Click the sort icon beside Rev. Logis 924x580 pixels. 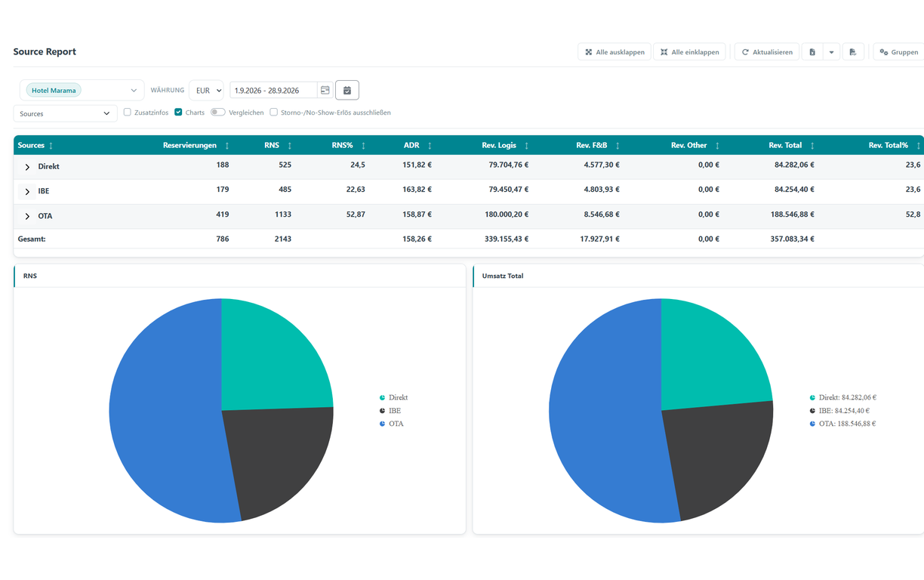tap(527, 146)
